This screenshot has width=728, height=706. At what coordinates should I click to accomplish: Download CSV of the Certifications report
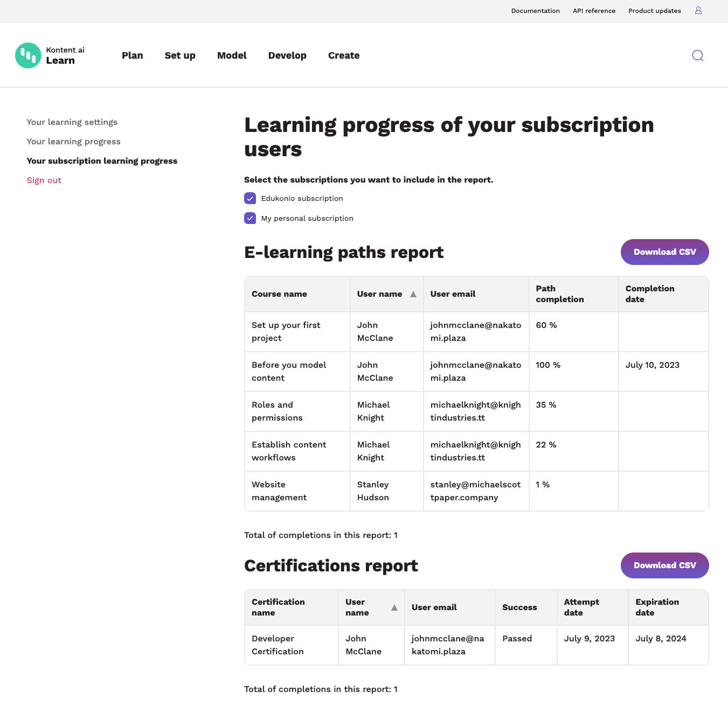point(664,565)
